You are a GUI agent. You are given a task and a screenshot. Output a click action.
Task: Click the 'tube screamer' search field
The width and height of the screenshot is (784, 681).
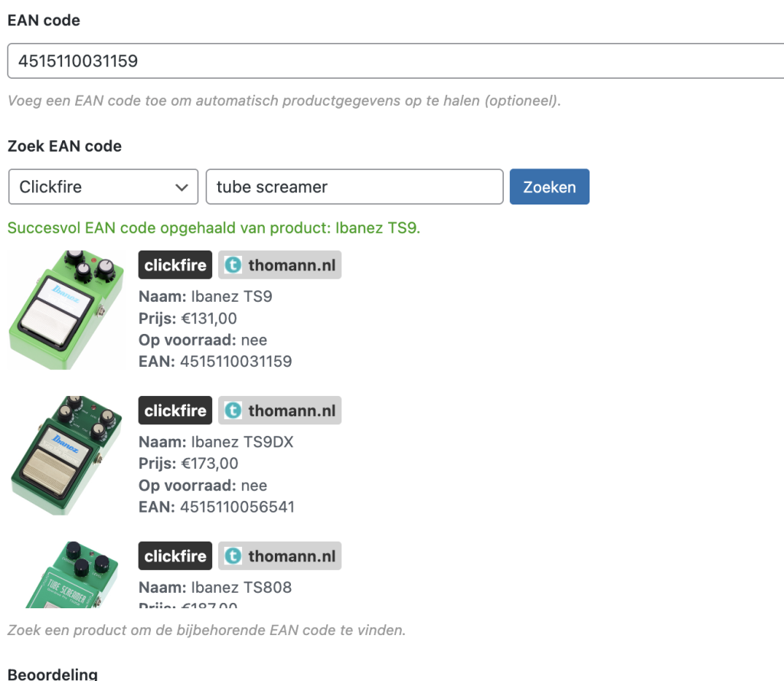click(x=354, y=187)
